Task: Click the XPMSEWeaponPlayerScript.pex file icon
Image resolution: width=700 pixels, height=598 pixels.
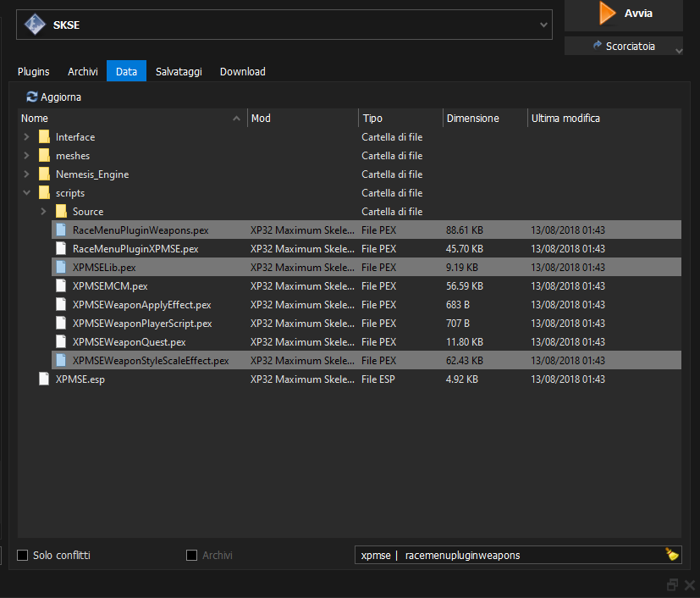Action: click(x=61, y=324)
